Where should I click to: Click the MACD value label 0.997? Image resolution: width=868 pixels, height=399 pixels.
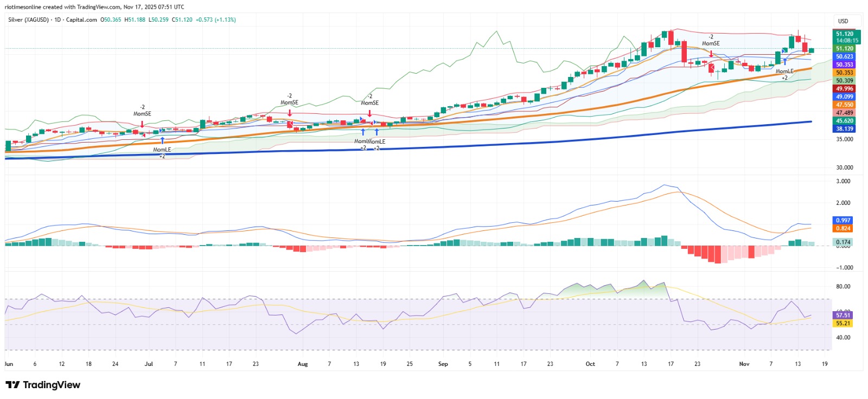click(843, 221)
